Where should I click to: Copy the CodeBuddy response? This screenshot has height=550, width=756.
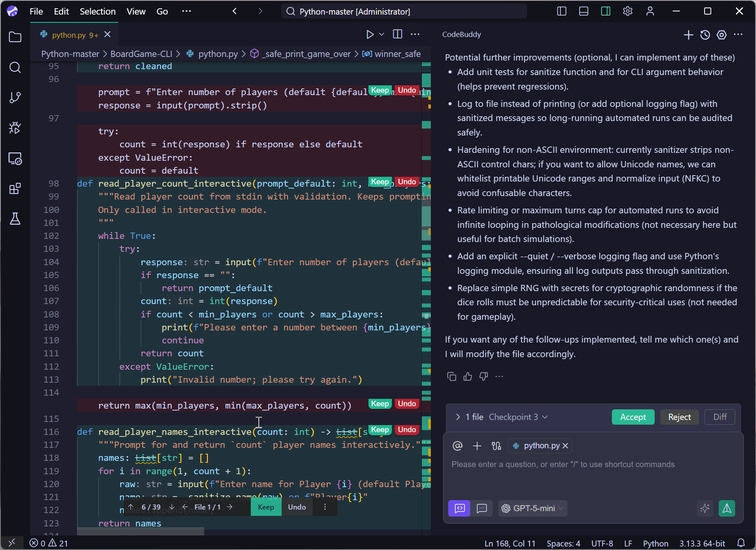click(x=452, y=376)
